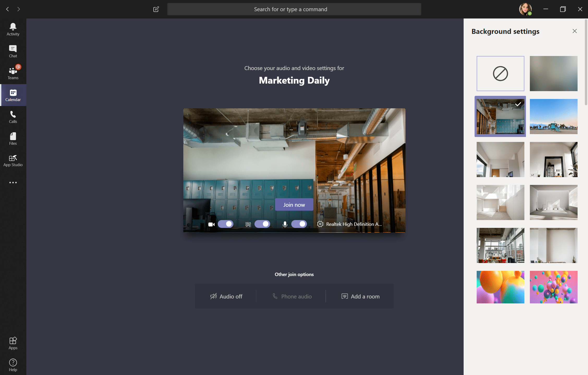588x375 pixels.
Task: Click the three dots more options
Action: coord(13,183)
